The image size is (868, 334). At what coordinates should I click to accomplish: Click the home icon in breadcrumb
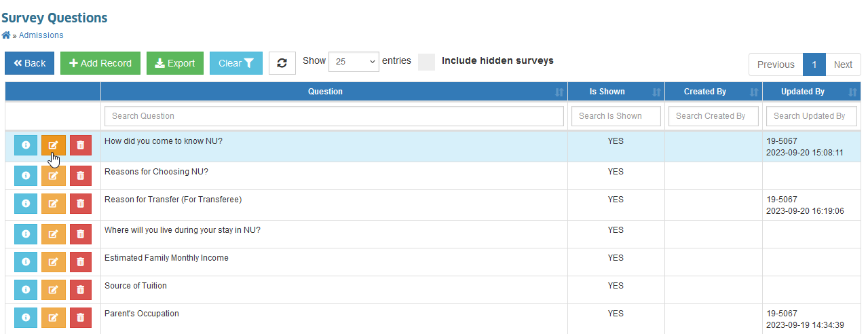coord(6,35)
